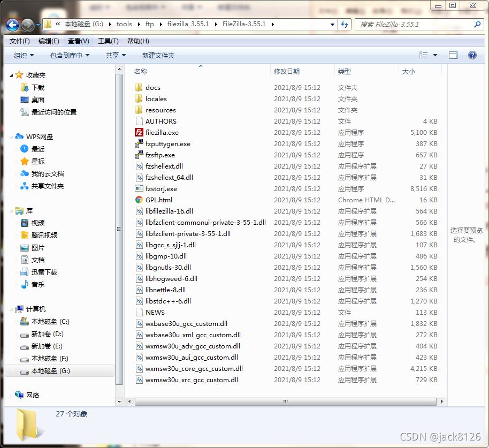Select the AUTHORS file icon
The image size is (489, 448).
(139, 121)
